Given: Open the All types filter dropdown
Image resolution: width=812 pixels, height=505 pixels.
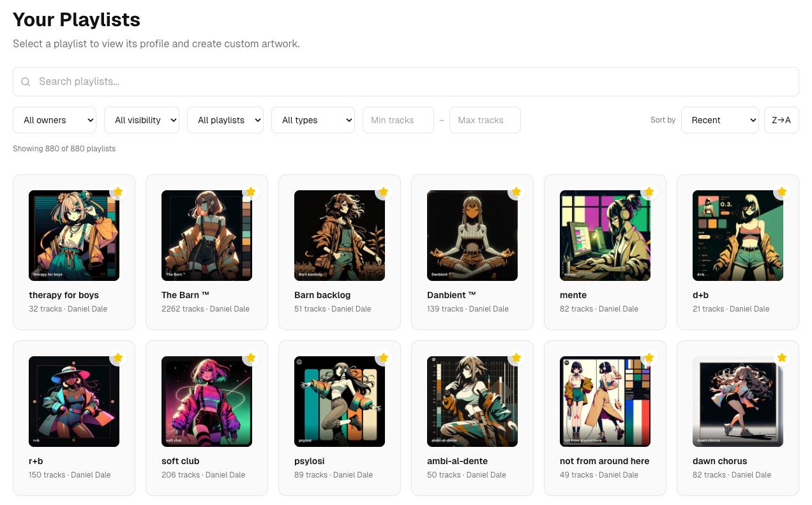Looking at the screenshot, I should tap(313, 120).
